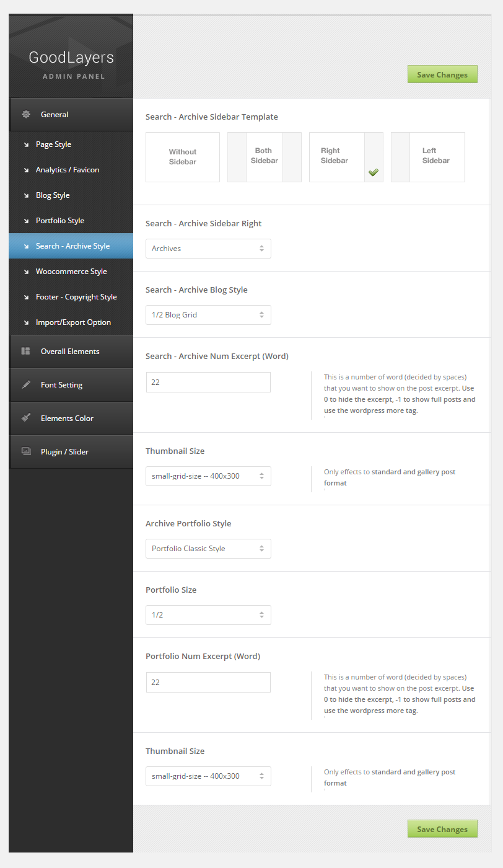The height and width of the screenshot is (868, 503).
Task: Open the Archive Portfolio Style dropdown
Action: (x=208, y=549)
